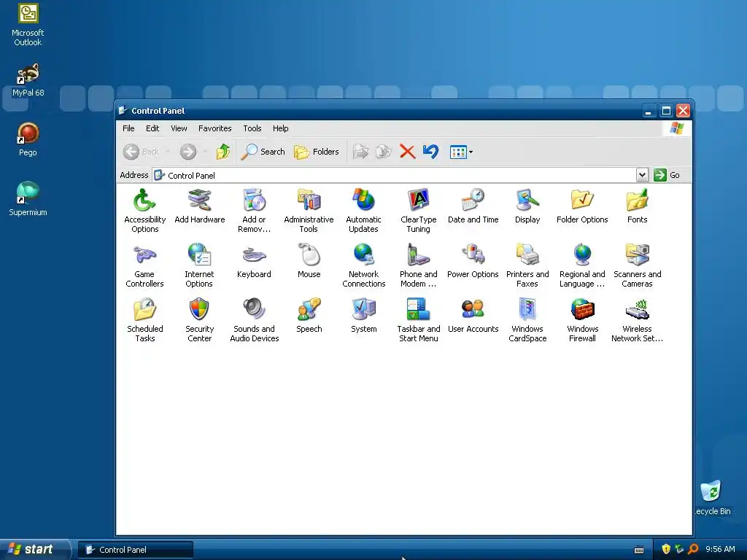Click the red Delete toolbar icon
This screenshot has width=747, height=560.
coord(407,152)
